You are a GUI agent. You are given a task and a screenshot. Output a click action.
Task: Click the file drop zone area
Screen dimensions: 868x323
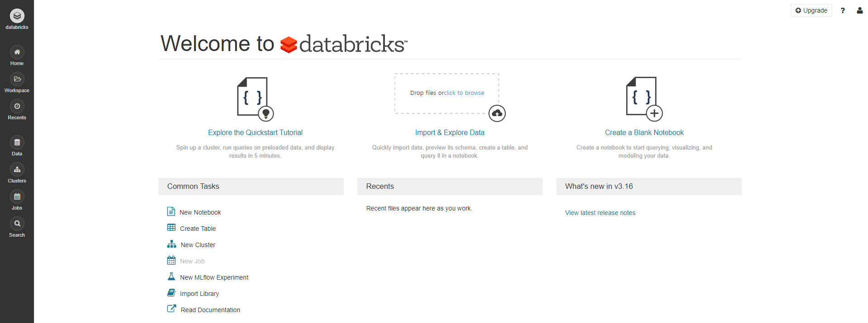click(x=446, y=94)
